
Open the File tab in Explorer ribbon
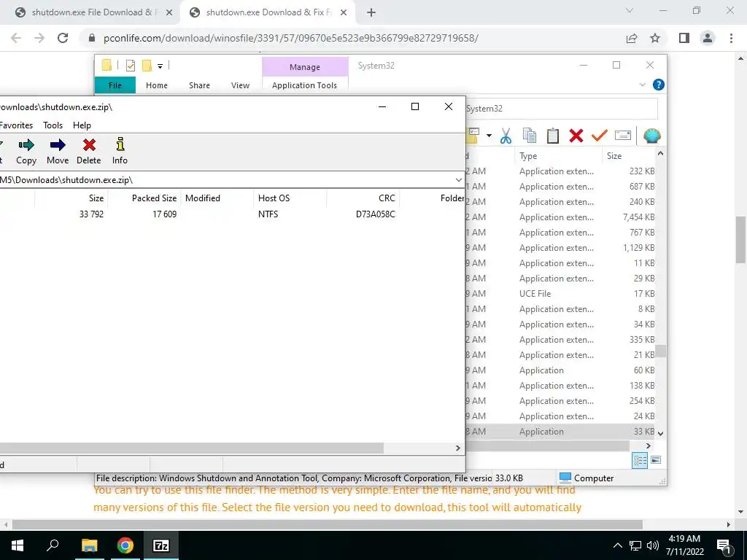(x=115, y=85)
